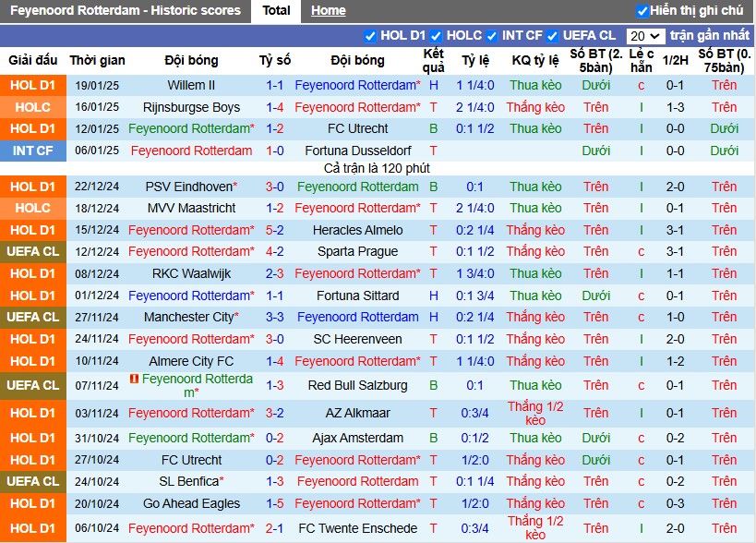Click the KQ tỷ lệ column header
This screenshot has width=756, height=543.
[535, 60]
